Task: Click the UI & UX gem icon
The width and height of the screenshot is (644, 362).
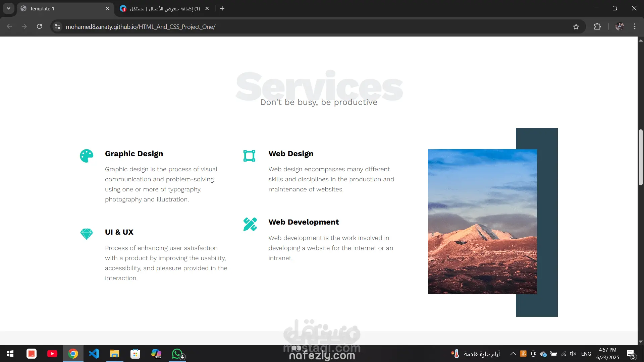Action: pos(87,234)
